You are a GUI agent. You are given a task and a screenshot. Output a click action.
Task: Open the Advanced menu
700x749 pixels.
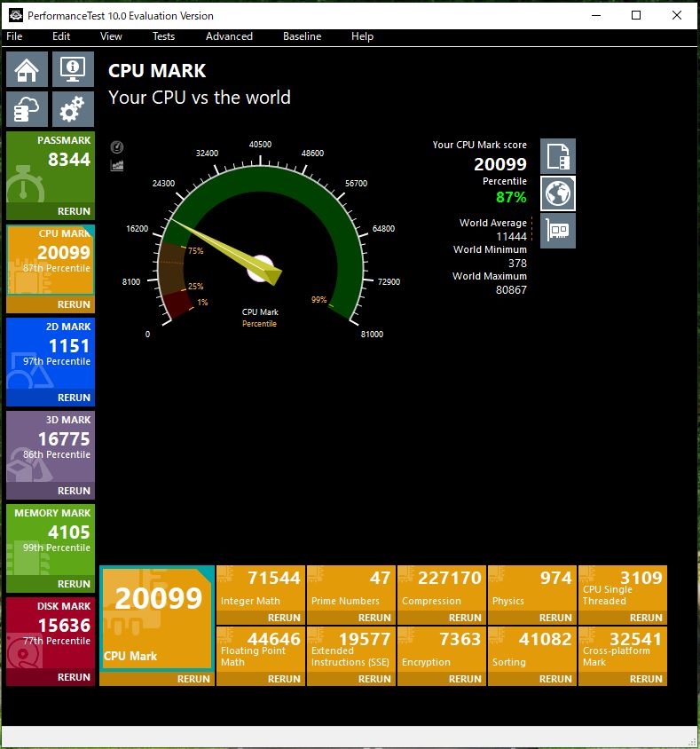click(229, 36)
